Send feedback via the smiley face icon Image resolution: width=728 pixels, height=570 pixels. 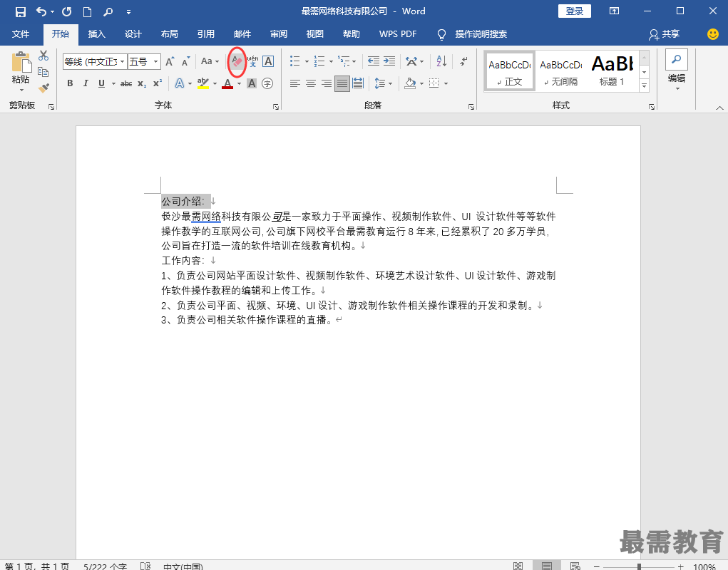(x=713, y=34)
